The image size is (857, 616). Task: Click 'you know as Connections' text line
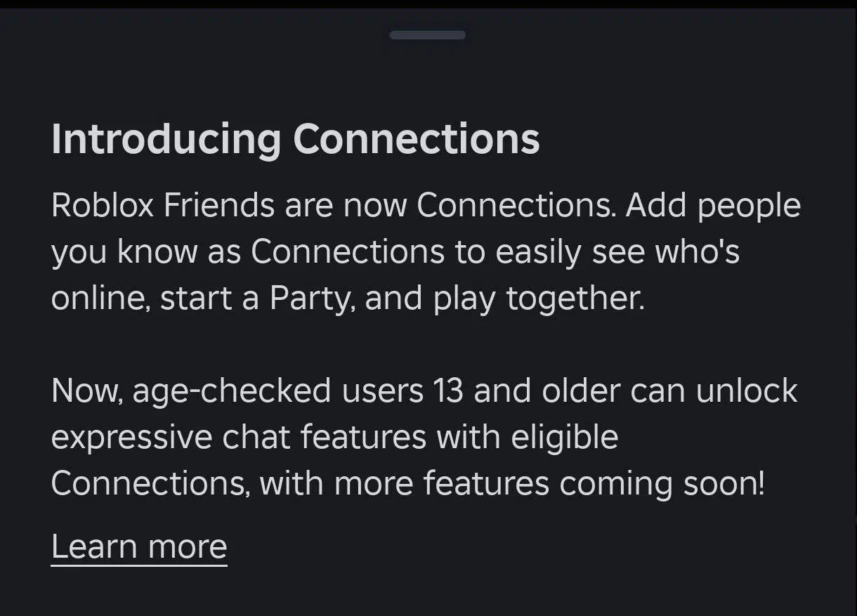click(247, 252)
